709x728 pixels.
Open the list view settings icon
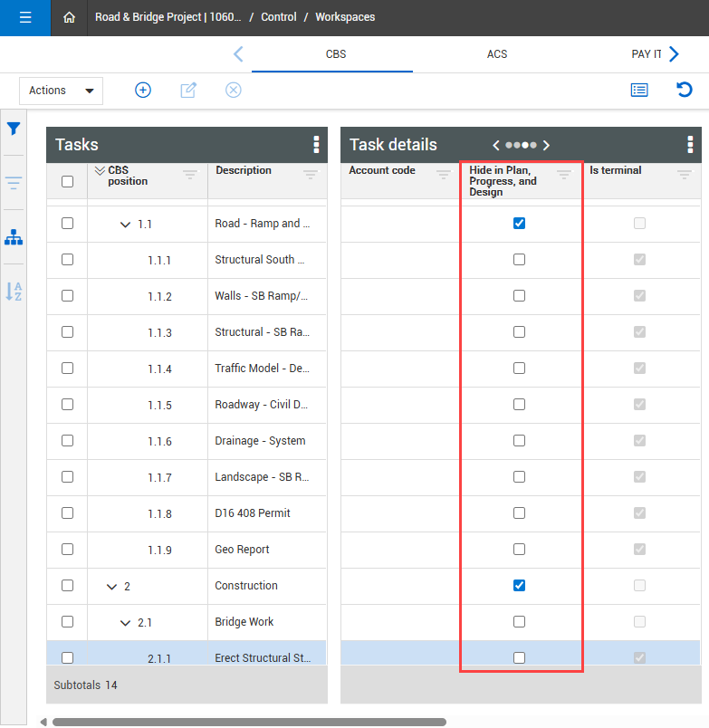tap(639, 90)
